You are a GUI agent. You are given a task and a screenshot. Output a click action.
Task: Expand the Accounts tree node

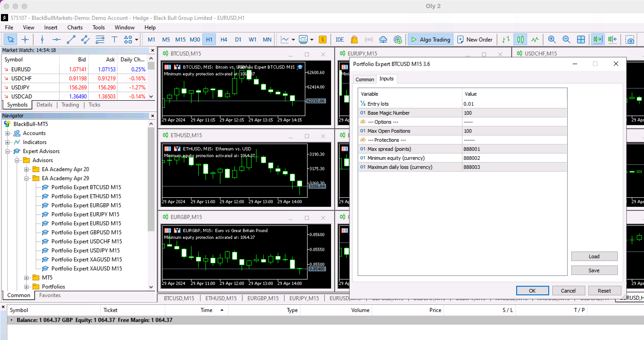coord(7,133)
